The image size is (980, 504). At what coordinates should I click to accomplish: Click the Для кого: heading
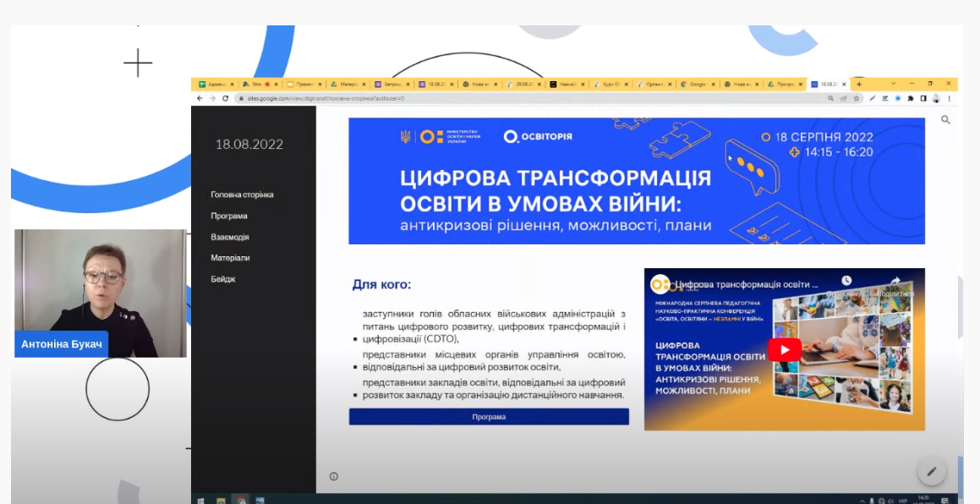382,285
